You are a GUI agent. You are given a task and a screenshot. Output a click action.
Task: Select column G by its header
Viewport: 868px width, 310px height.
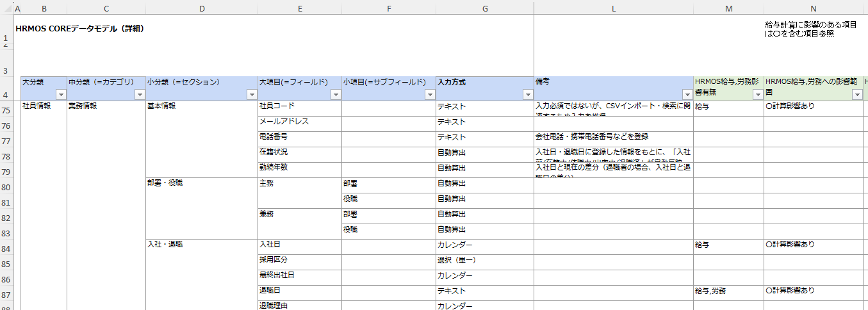pos(484,8)
